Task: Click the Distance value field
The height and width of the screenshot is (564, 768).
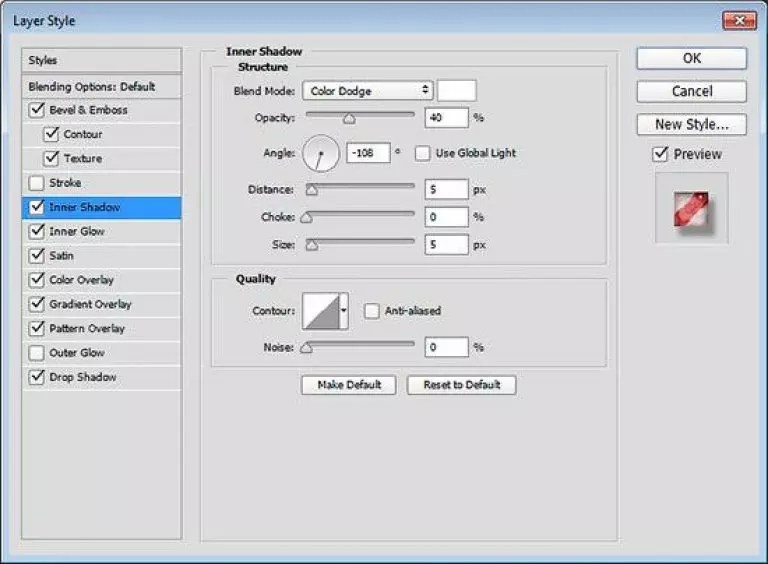Action: [x=447, y=189]
